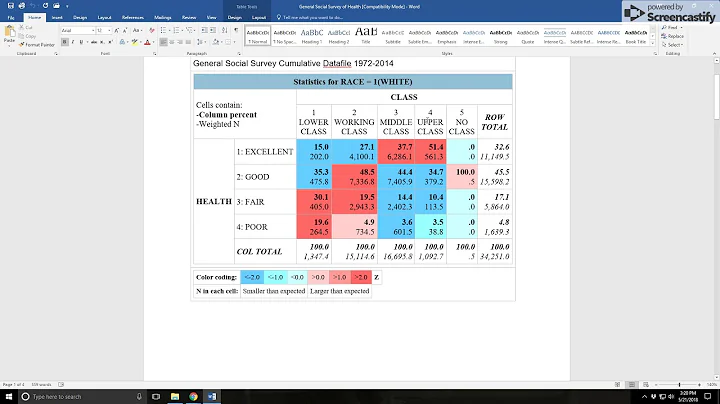Click the Text Effects icon
The width and height of the screenshot is (720, 404).
point(122,42)
